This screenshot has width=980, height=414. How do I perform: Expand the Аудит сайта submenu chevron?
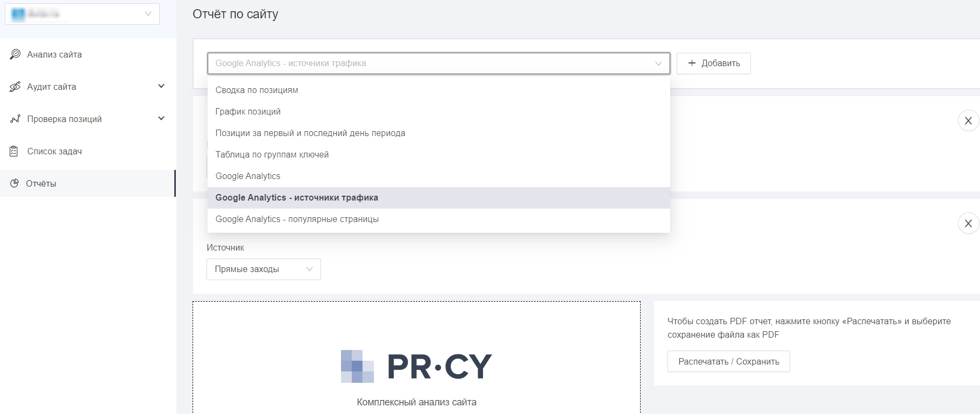(161, 86)
